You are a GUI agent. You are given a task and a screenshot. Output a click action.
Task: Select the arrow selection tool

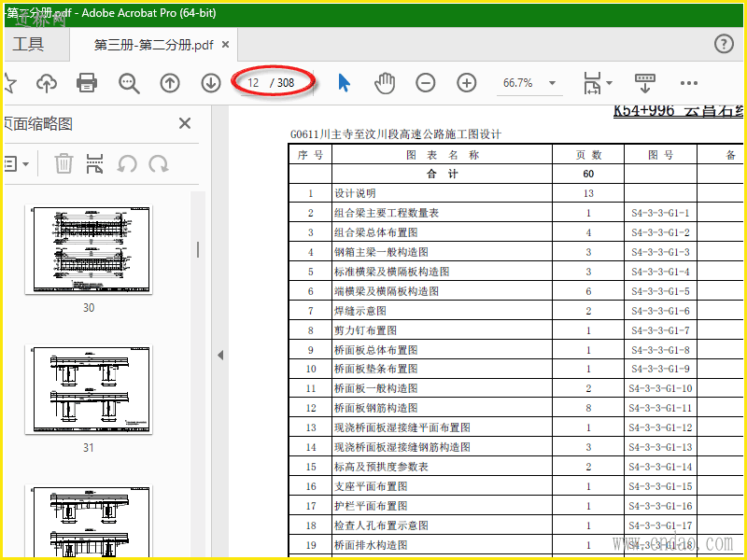pyautogui.click(x=344, y=83)
